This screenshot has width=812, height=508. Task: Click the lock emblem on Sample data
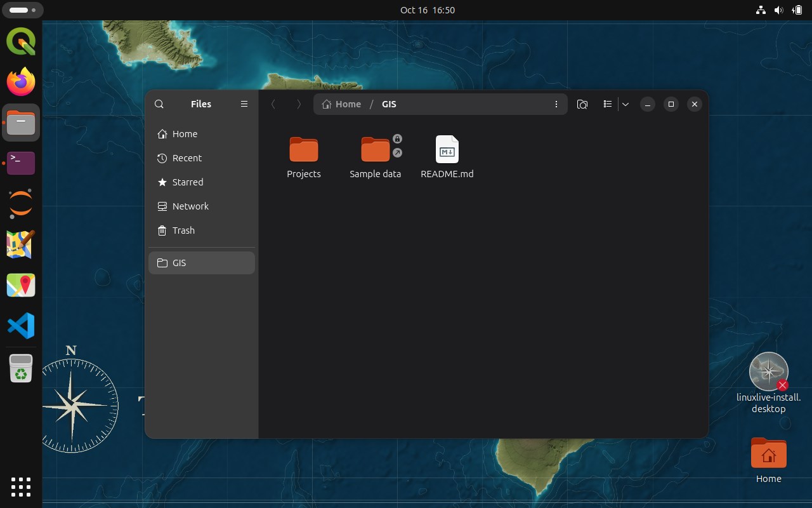click(397, 139)
